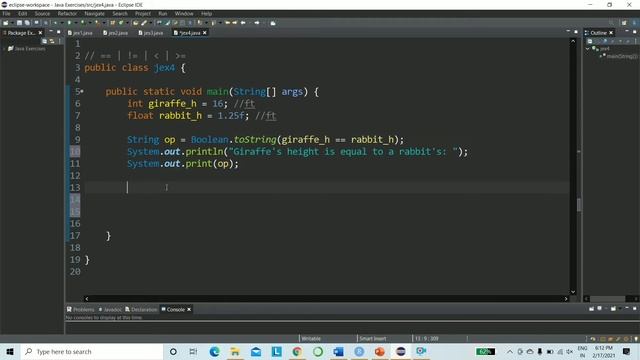Image resolution: width=640 pixels, height=360 pixels.
Task: Click the editor vertical scrollbar thumb
Action: [579, 204]
